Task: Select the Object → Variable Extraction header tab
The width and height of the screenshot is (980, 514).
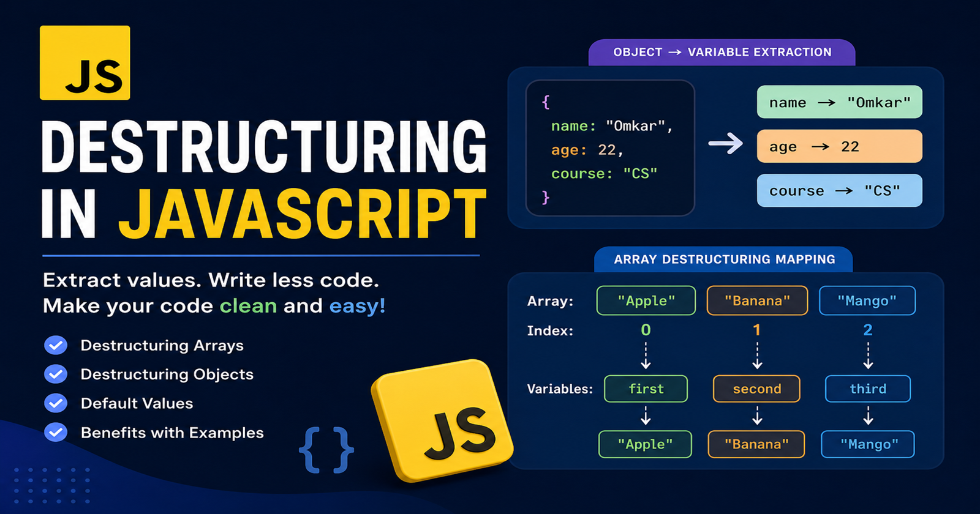Action: coord(722,53)
